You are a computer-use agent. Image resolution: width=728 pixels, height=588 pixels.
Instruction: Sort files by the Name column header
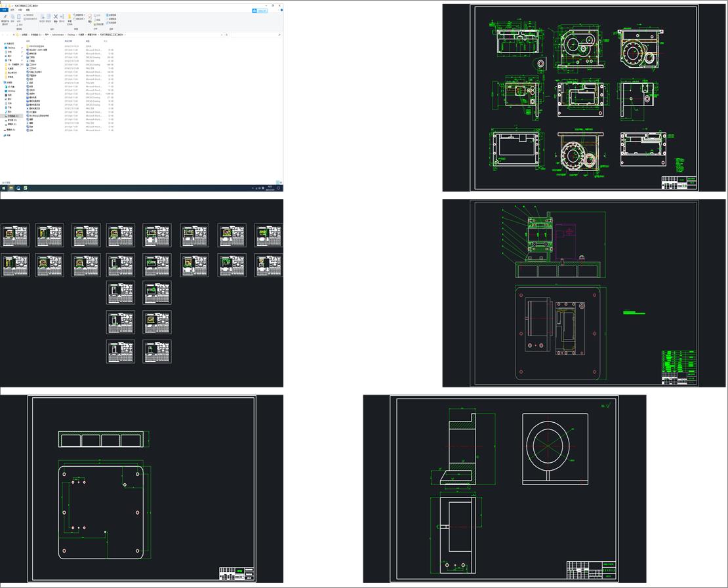tap(28, 41)
